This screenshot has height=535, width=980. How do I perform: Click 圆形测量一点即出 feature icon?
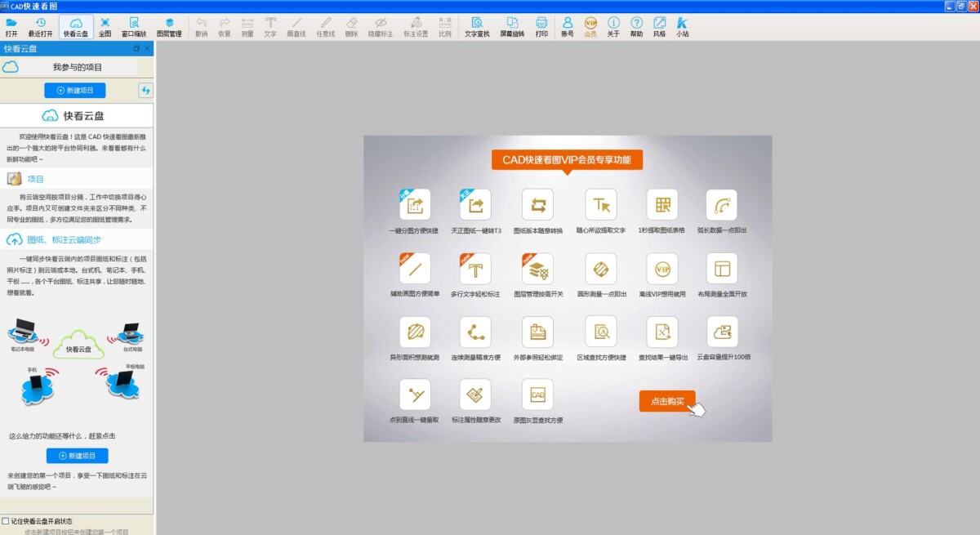601,268
